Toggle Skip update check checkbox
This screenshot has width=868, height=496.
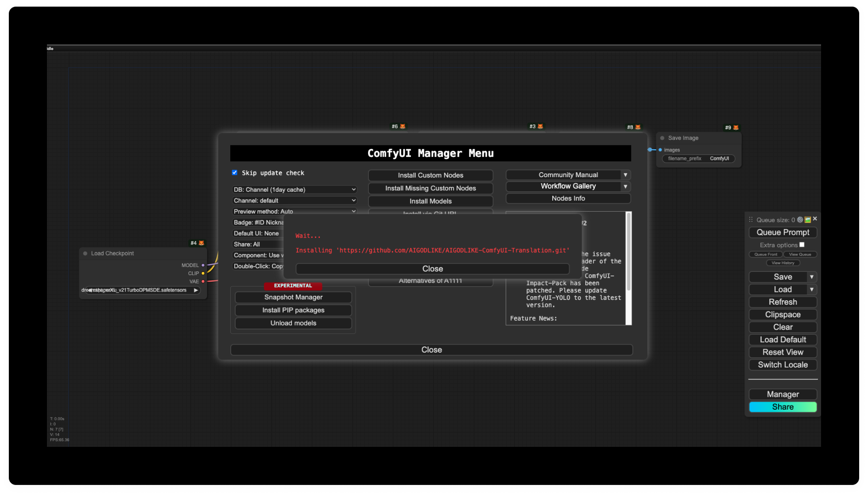(x=235, y=173)
